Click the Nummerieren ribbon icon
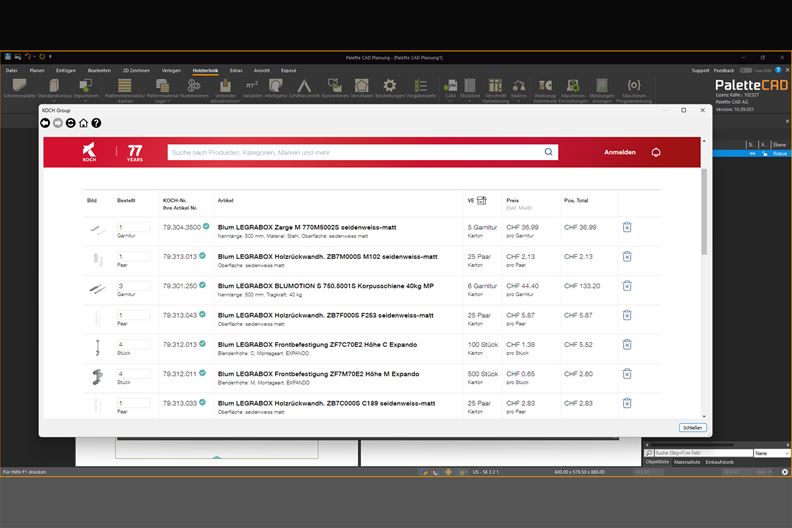Viewport: 792px width, 528px height. pos(194,88)
